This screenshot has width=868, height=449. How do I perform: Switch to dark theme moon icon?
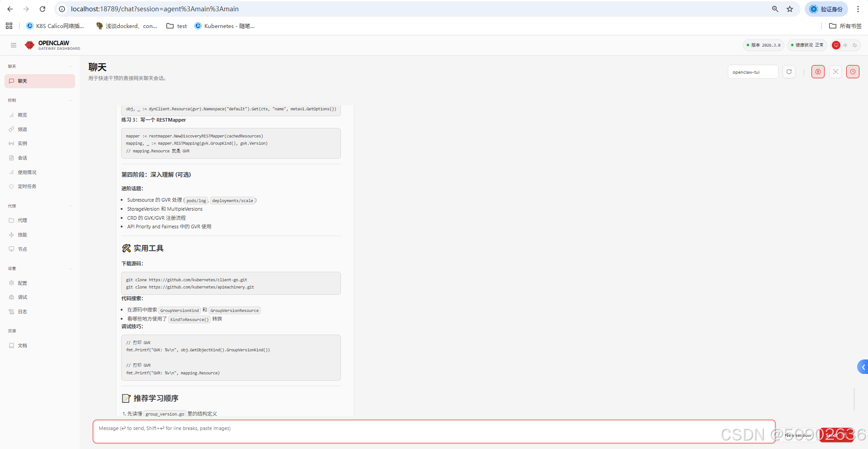[x=855, y=45]
